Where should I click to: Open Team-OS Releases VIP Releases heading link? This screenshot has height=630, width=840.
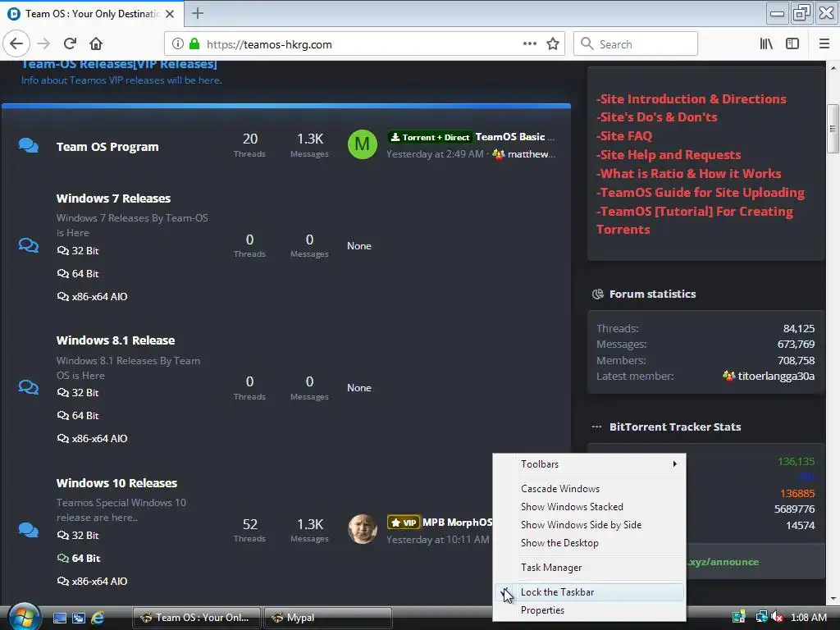[x=119, y=64]
